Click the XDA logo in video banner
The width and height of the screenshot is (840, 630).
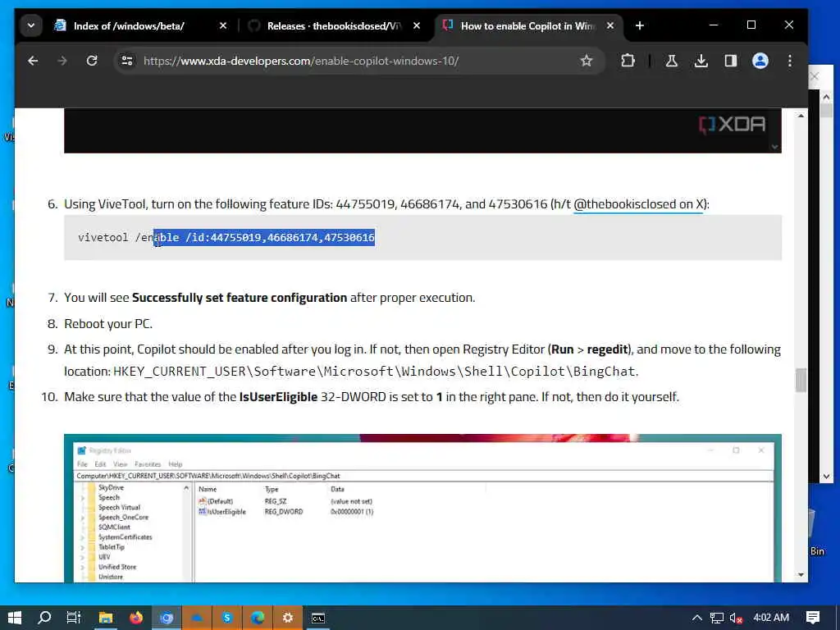pos(733,125)
